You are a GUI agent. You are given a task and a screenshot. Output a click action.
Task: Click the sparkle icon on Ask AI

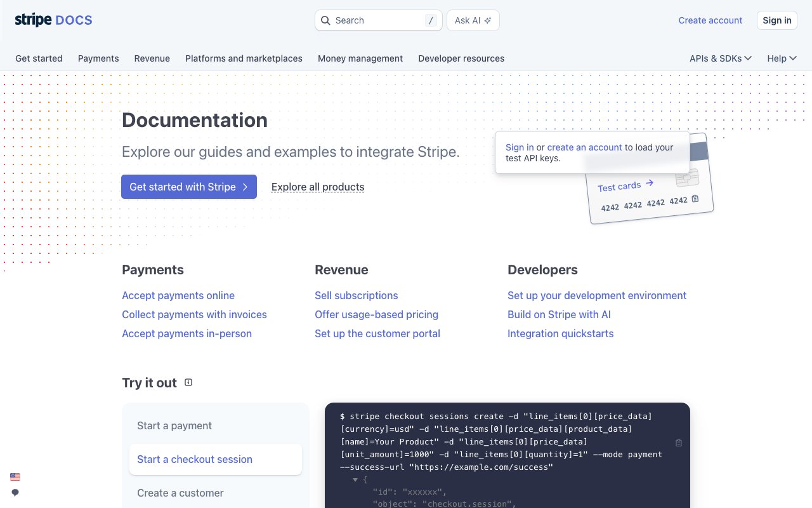click(488, 20)
